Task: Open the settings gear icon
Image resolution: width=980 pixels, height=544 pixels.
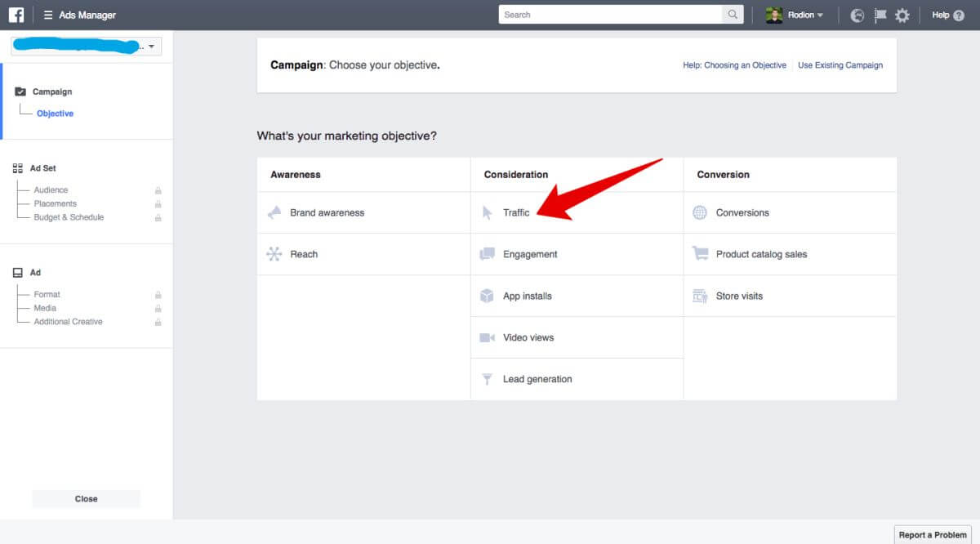Action: (902, 15)
